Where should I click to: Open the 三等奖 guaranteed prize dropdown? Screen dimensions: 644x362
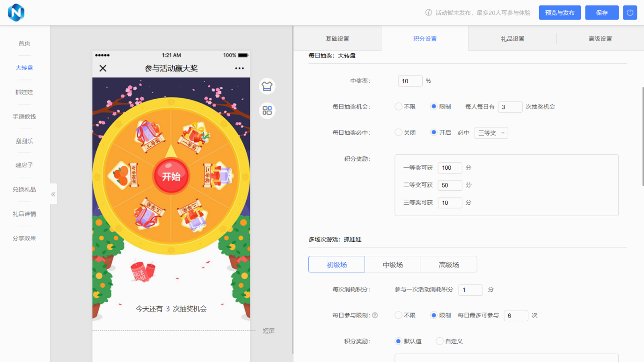(491, 133)
